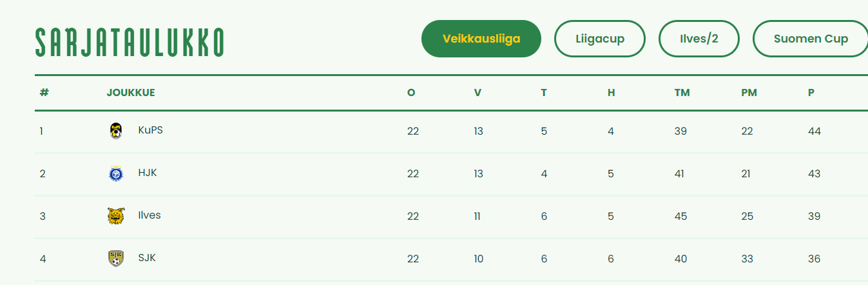Click the O matches-played column header
The image size is (868, 285).
click(411, 93)
